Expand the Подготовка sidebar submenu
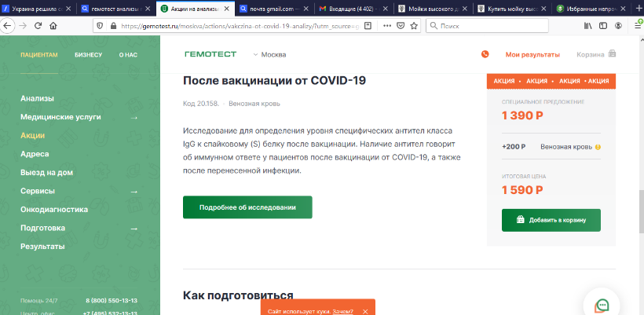Image resolution: width=644 pixels, height=315 pixels. point(134,228)
